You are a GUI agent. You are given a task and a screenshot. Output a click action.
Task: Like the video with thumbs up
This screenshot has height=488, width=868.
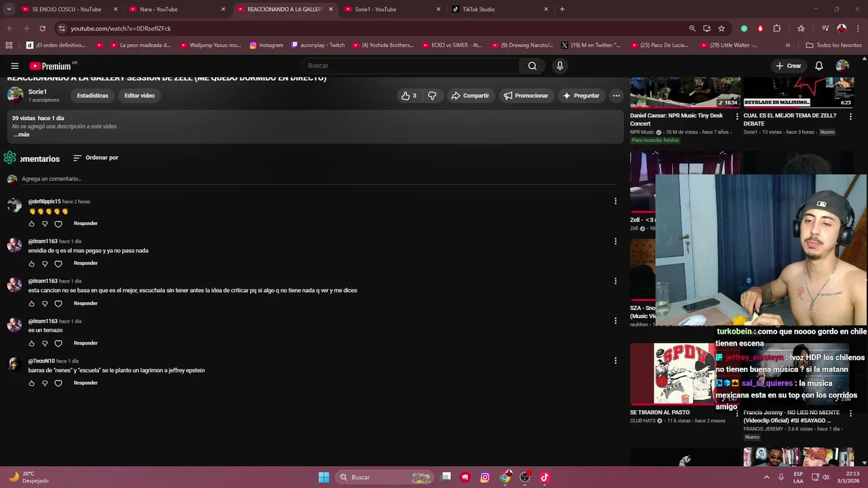[x=409, y=96]
